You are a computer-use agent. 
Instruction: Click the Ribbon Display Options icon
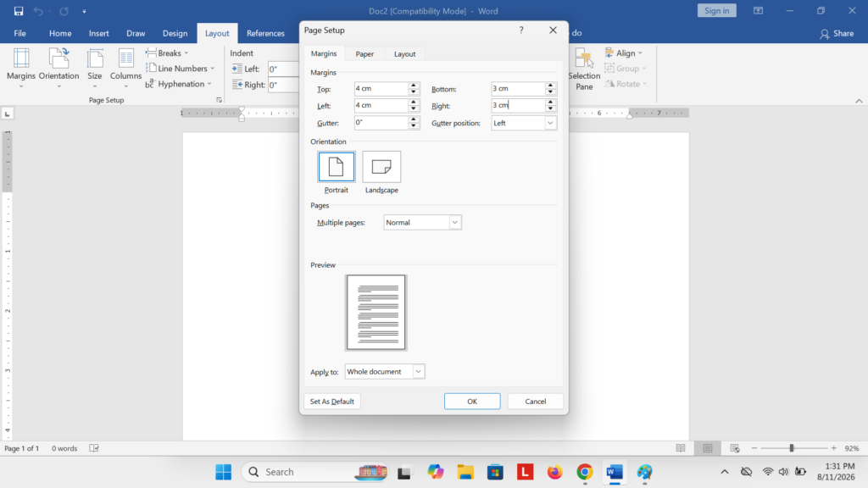click(x=758, y=11)
